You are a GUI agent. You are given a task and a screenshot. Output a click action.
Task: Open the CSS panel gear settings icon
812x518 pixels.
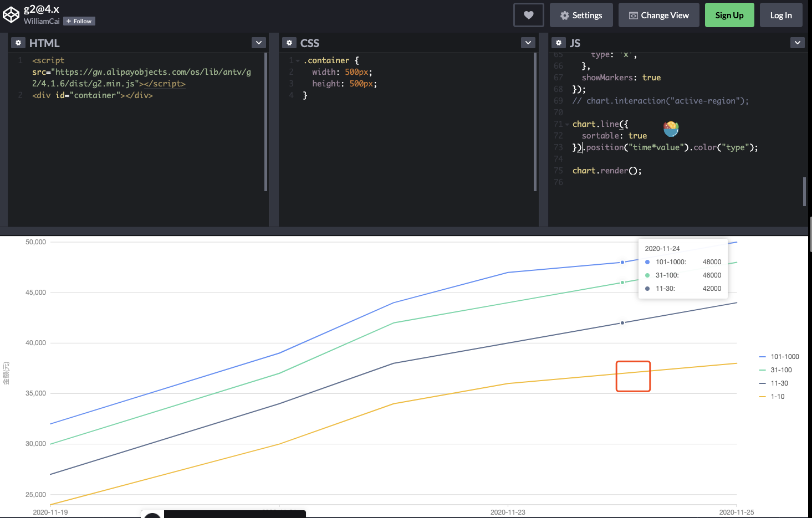click(x=289, y=42)
